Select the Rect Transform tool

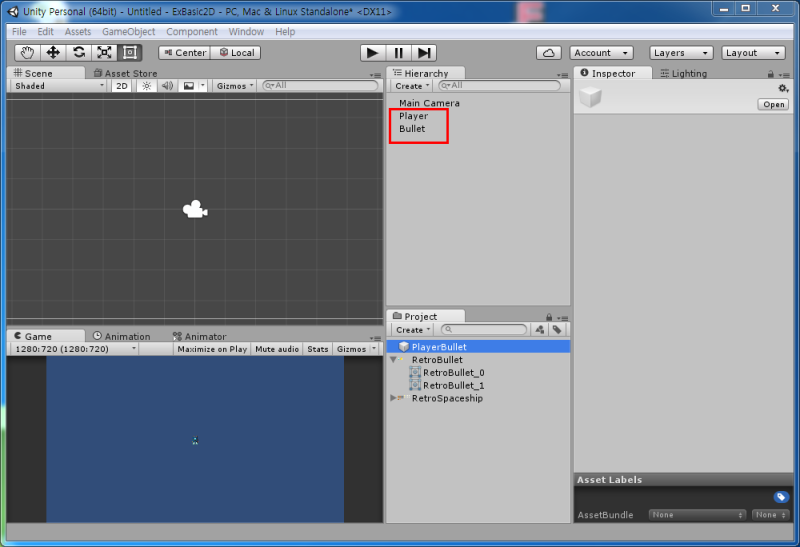click(130, 53)
